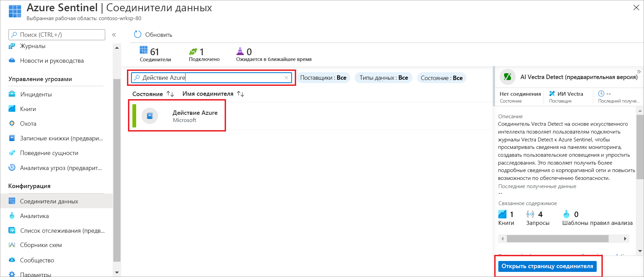Click the AI Vectra Detect logo icon

coord(508,77)
